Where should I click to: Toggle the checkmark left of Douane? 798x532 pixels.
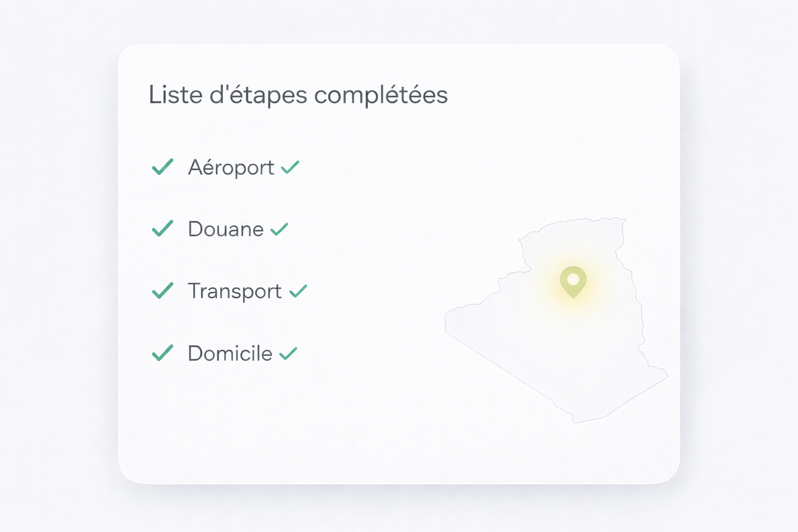click(162, 229)
